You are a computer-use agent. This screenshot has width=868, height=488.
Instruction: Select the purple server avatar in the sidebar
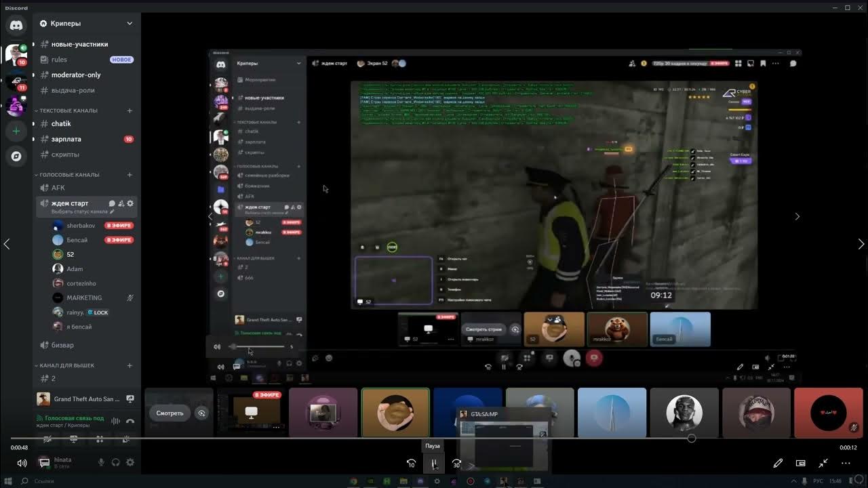[16, 106]
